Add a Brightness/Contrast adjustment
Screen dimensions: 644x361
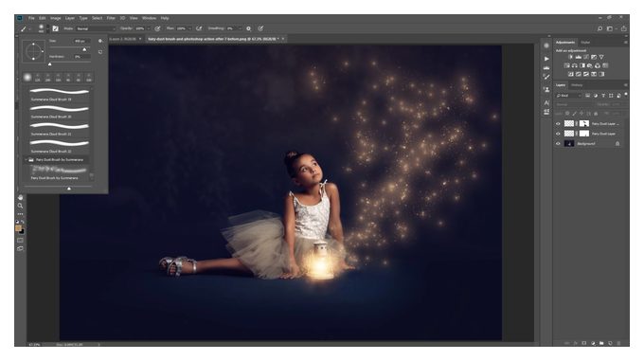[570, 57]
